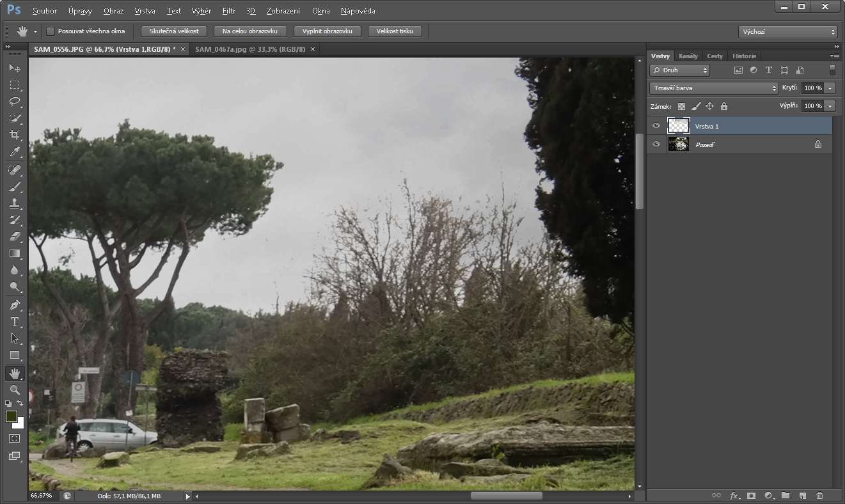This screenshot has height=504, width=845.
Task: Activate the Zoom tool
Action: coord(15,390)
